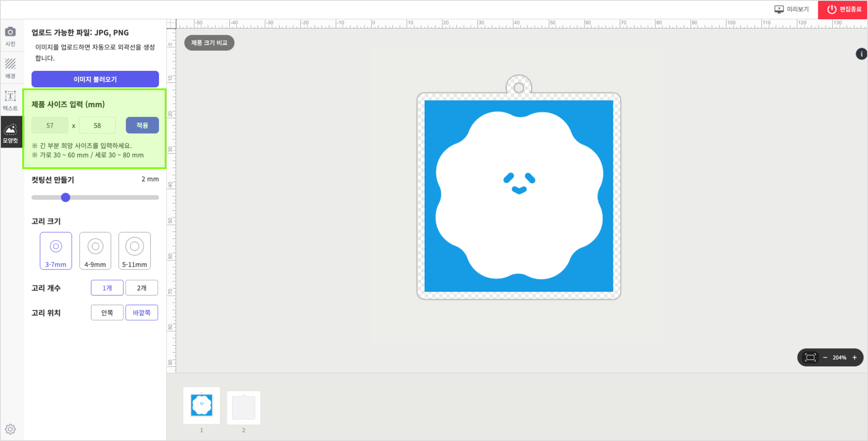This screenshot has width=868, height=441.
Task: Select page 2 thumbnail
Action: pos(244,408)
